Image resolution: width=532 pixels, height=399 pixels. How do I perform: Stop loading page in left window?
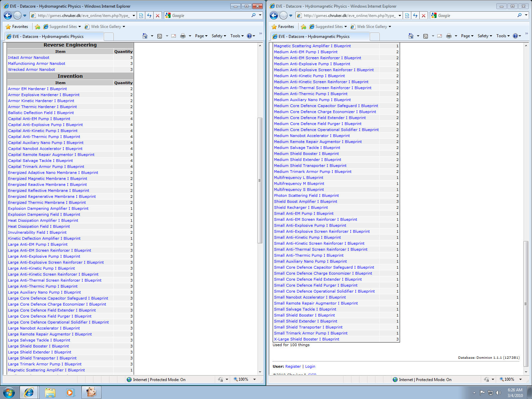[158, 15]
